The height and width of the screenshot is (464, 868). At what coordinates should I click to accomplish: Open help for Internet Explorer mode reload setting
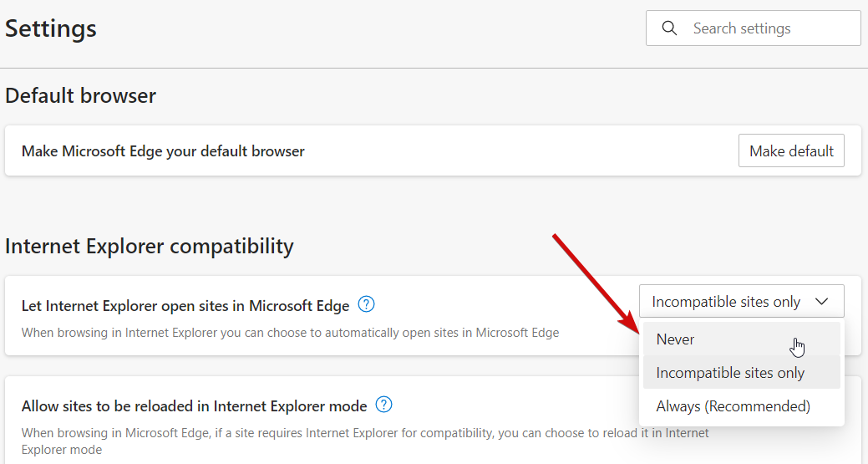[383, 405]
